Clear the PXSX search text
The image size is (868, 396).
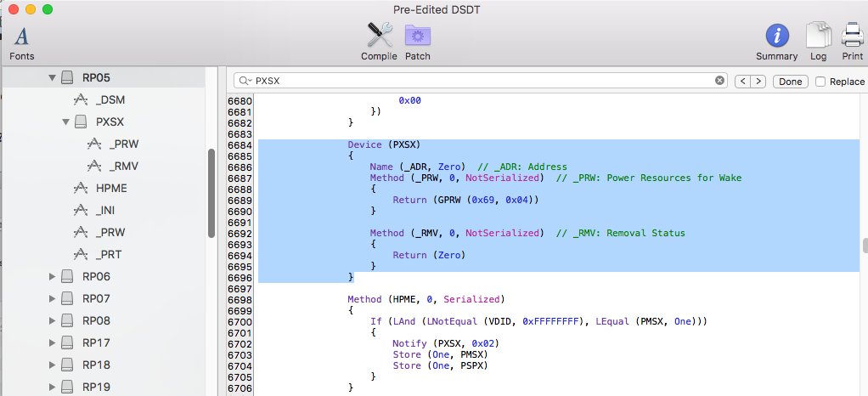[x=719, y=81]
